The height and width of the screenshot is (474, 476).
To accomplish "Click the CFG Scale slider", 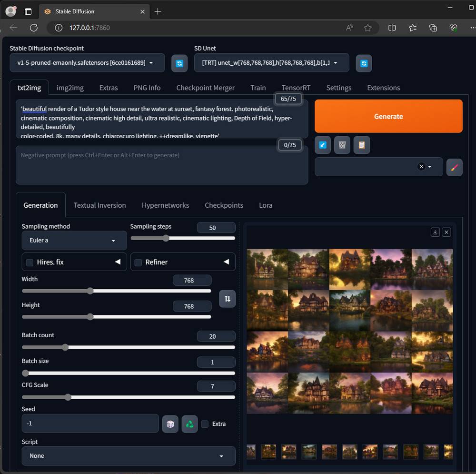I will [128, 397].
